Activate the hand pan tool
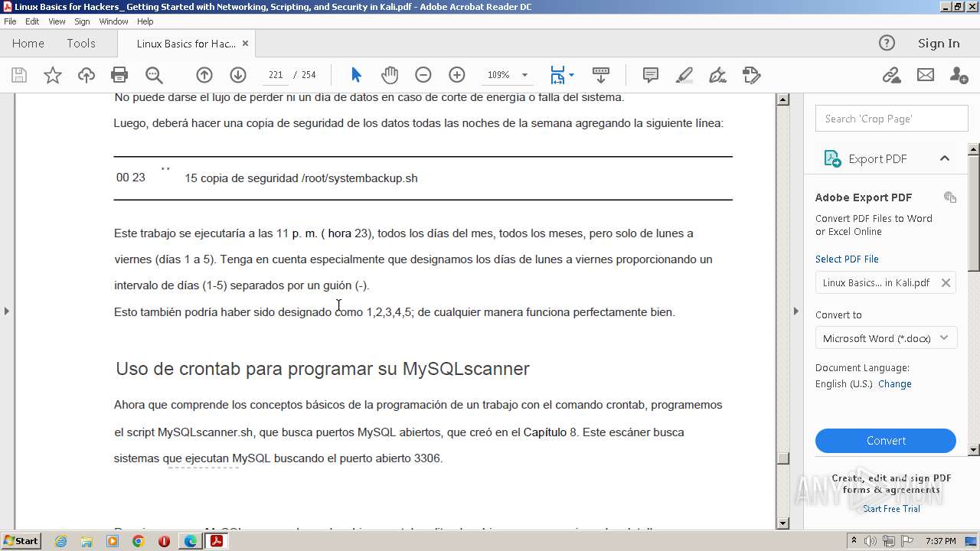 click(390, 75)
